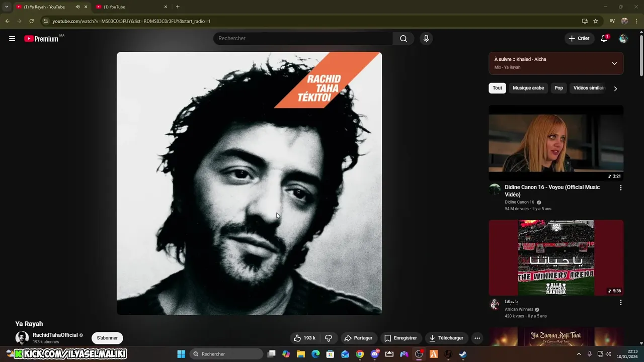Close the second YouTube tab
This screenshot has width=644, height=362.
[166, 7]
